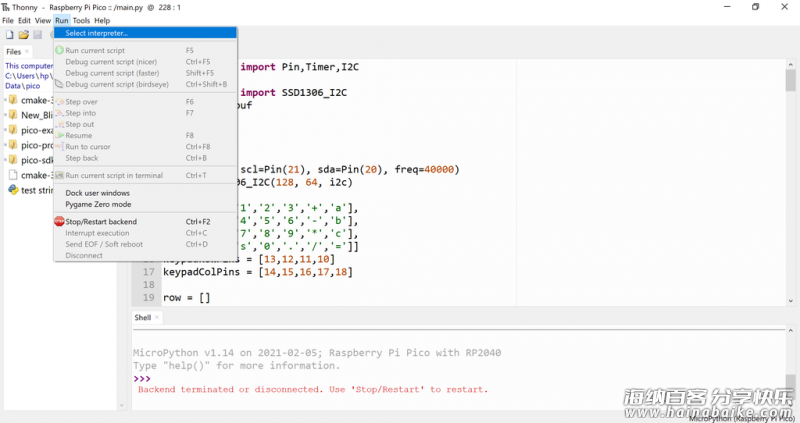This screenshot has width=800, height=423.
Task: Click the Shell scrollbar up arrow
Action: (790, 331)
